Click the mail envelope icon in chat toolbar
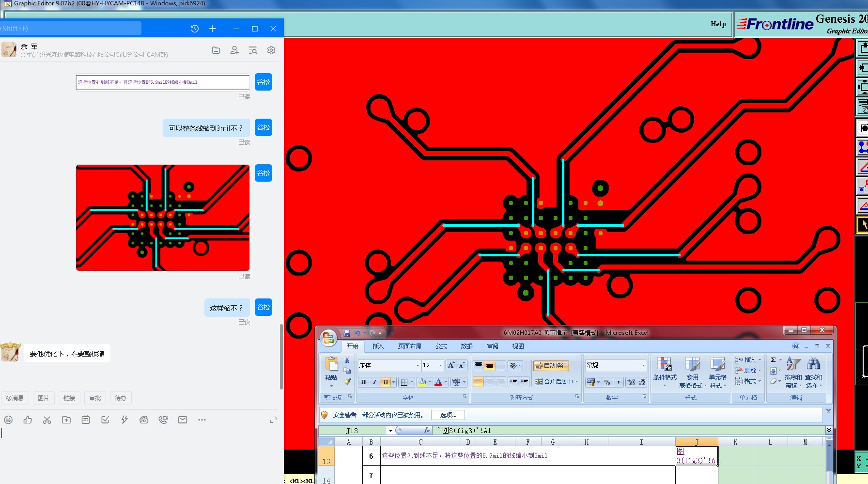Viewport: 868px width, 484px height. click(x=183, y=420)
